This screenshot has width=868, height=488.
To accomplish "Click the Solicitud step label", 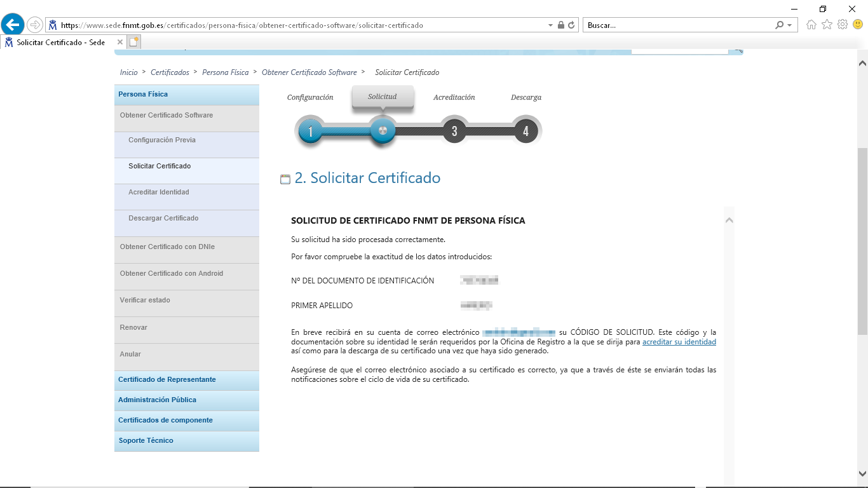I will [x=383, y=97].
